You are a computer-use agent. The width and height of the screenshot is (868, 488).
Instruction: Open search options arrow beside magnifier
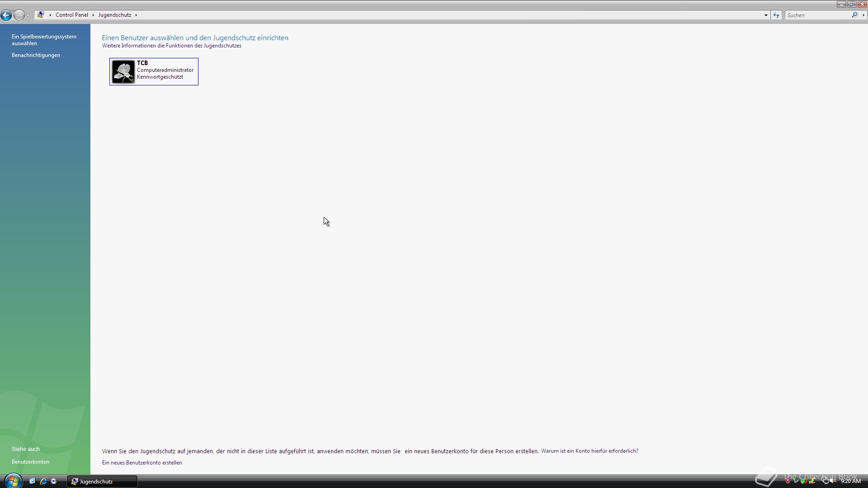[x=863, y=15]
